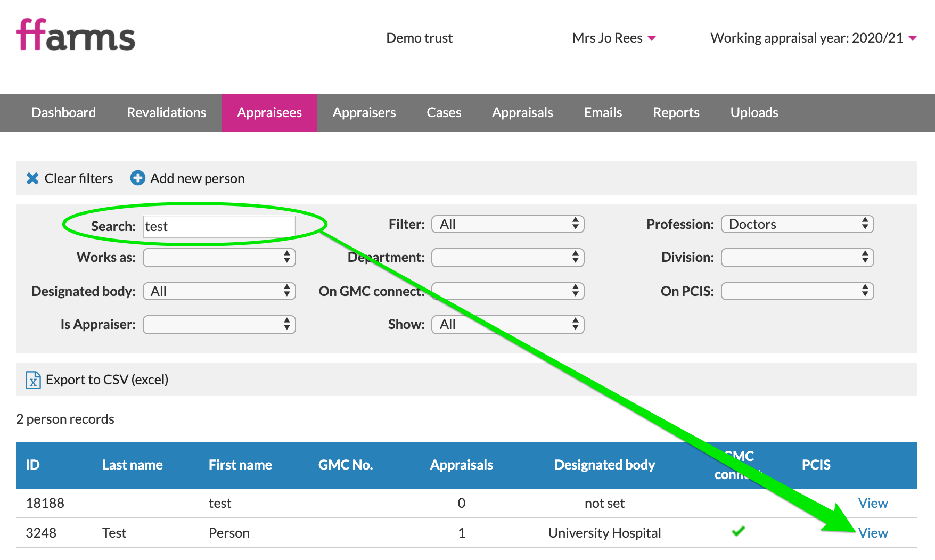Click the Add new person plus icon
This screenshot has width=935, height=560.
click(137, 178)
